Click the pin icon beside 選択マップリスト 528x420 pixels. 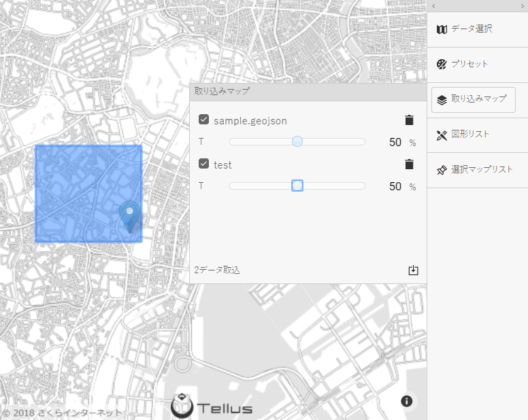[442, 170]
